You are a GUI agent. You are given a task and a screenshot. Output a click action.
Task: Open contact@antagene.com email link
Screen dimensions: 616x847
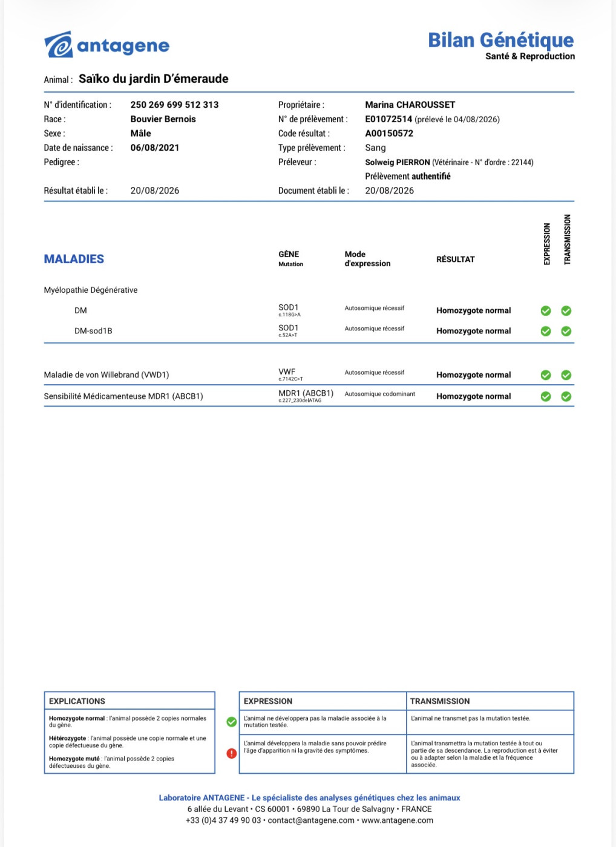tap(311, 821)
